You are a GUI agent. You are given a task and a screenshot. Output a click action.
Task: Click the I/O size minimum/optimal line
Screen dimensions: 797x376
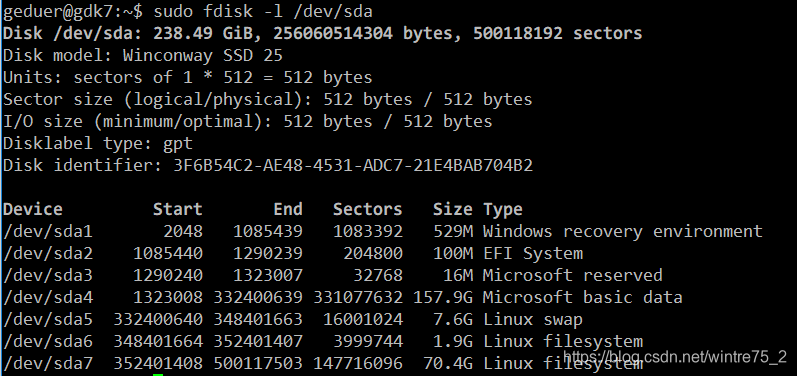pyautogui.click(x=248, y=122)
